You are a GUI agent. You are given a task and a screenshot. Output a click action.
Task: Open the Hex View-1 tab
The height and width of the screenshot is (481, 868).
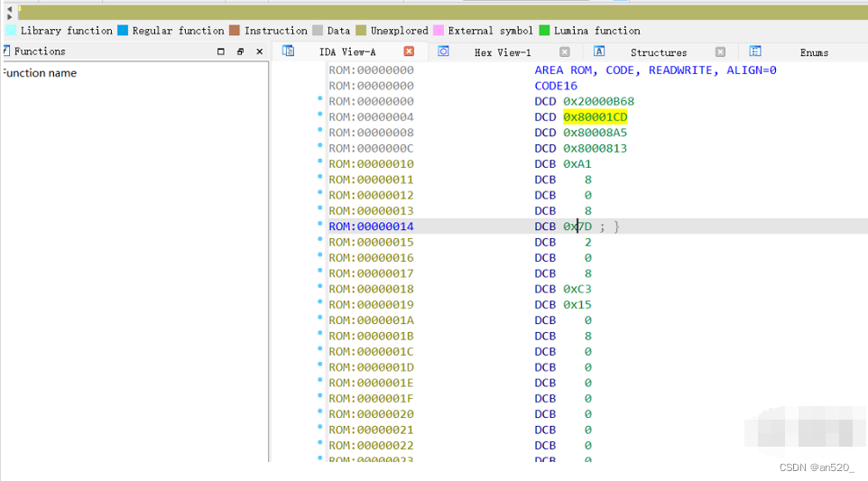(x=502, y=52)
